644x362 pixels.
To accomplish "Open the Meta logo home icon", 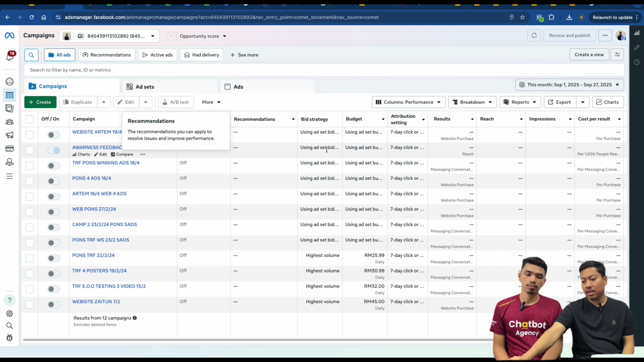I will click(x=9, y=35).
